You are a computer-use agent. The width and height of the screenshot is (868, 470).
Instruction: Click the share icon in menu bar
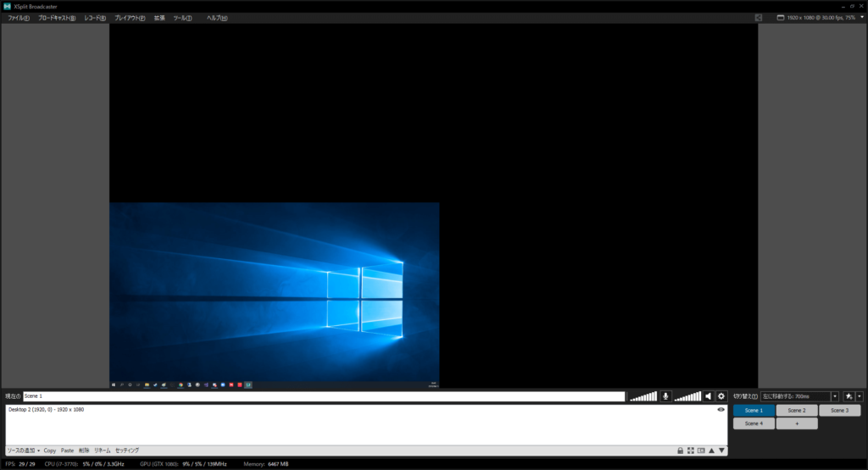(x=759, y=18)
